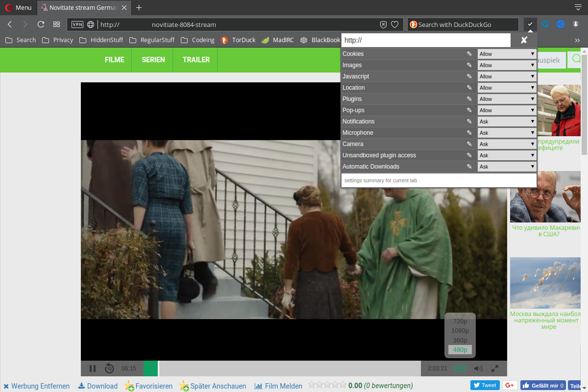Click the Facebook Gefällt mir button
The height and width of the screenshot is (392, 588).
[x=543, y=385]
